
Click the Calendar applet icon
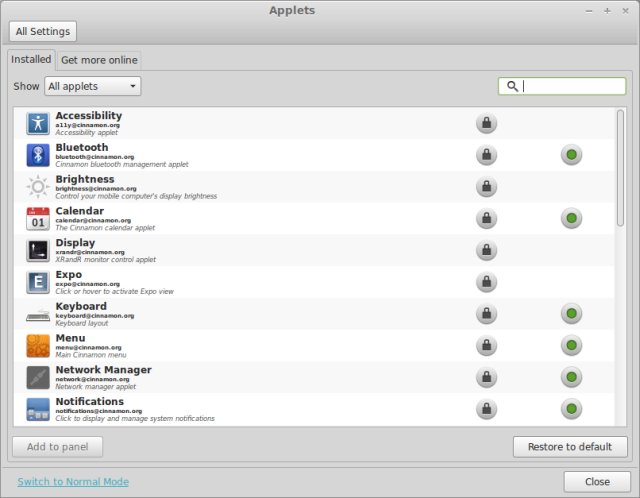(x=38, y=219)
